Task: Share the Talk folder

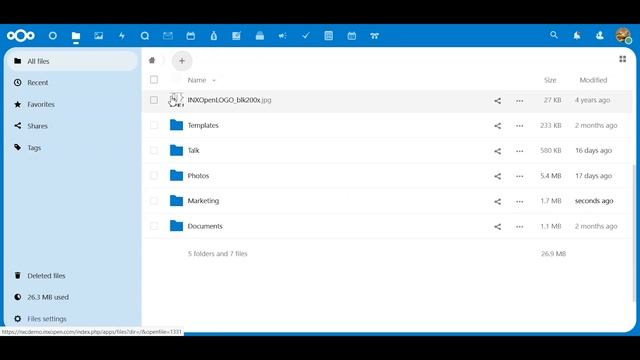Action: pyautogui.click(x=498, y=151)
